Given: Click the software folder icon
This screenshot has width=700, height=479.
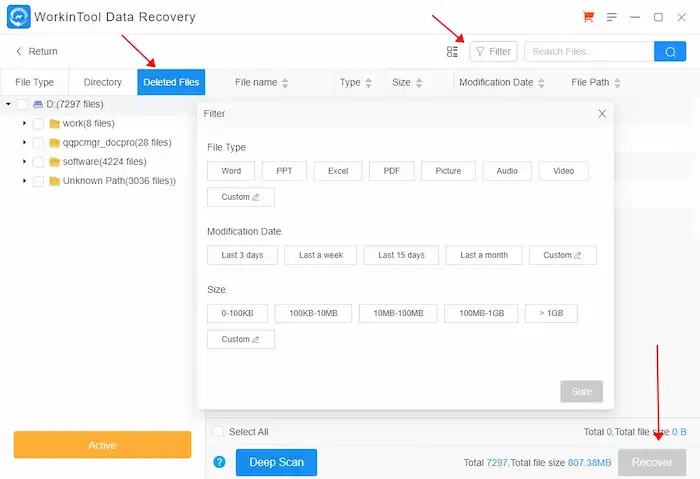Looking at the screenshot, I should pyautogui.click(x=54, y=162).
